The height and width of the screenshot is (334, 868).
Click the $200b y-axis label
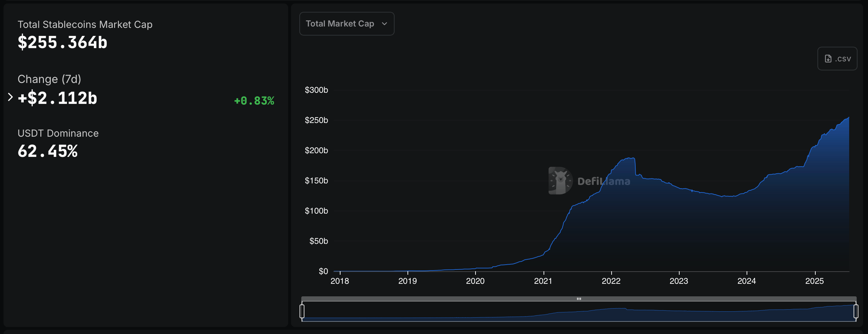pyautogui.click(x=316, y=151)
